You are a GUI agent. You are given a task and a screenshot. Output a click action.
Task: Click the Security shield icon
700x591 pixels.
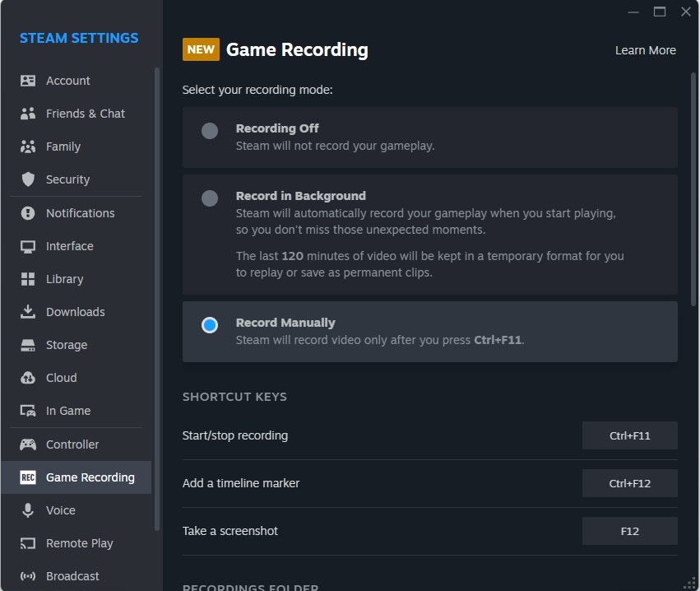28,179
